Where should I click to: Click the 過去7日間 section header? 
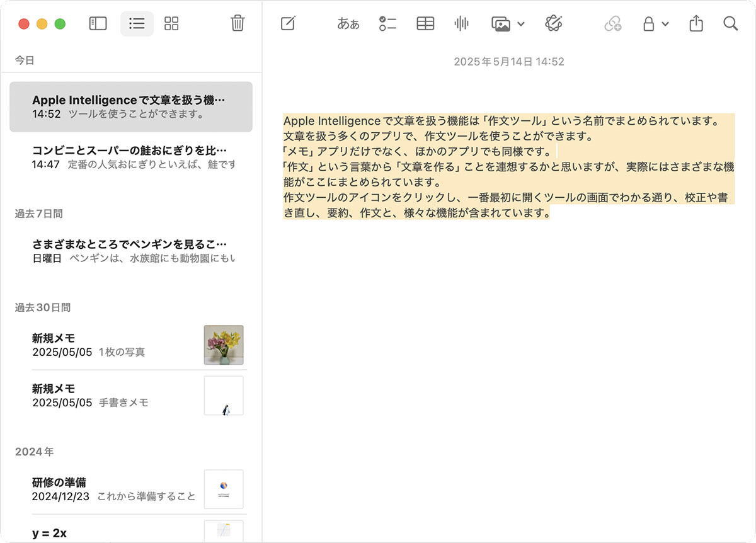coord(39,214)
